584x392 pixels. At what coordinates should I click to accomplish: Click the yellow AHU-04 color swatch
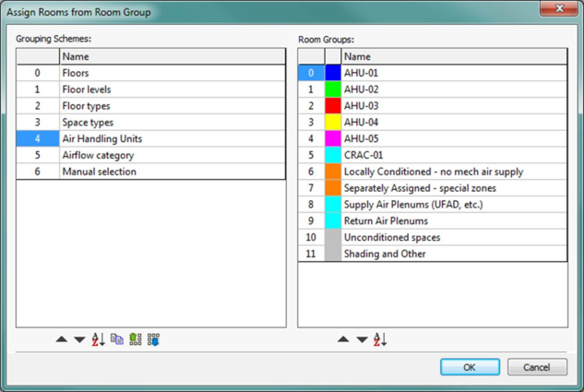(x=333, y=123)
